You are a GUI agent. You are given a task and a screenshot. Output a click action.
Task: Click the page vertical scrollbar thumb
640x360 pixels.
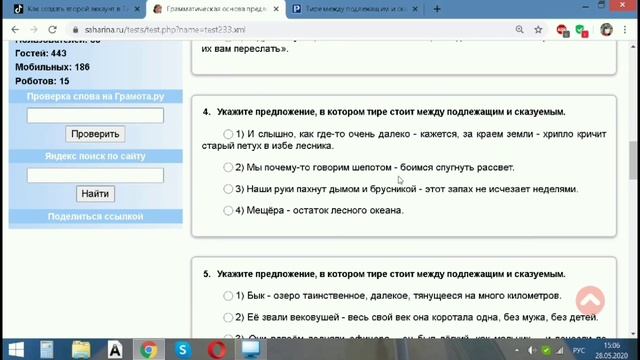tap(633, 160)
